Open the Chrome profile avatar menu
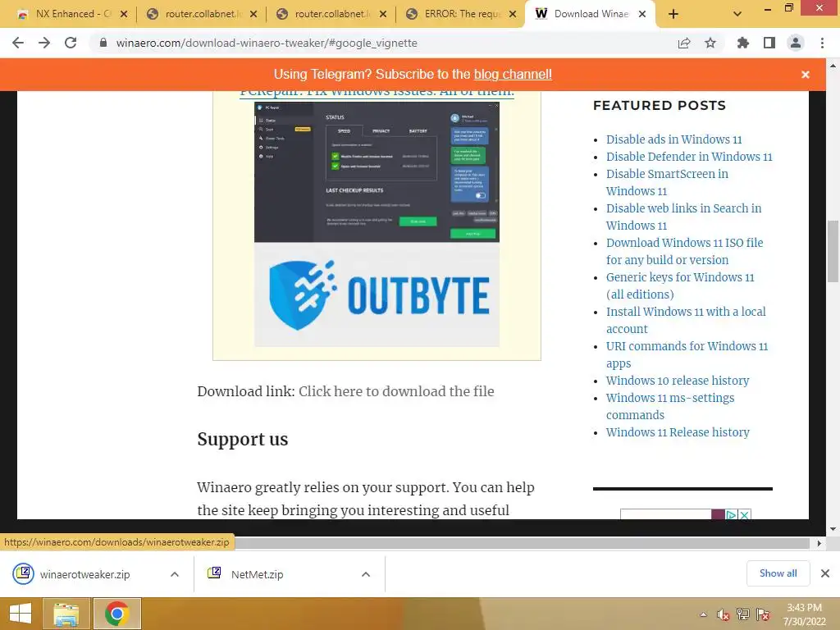Screen dimensions: 840x630 pos(796,43)
